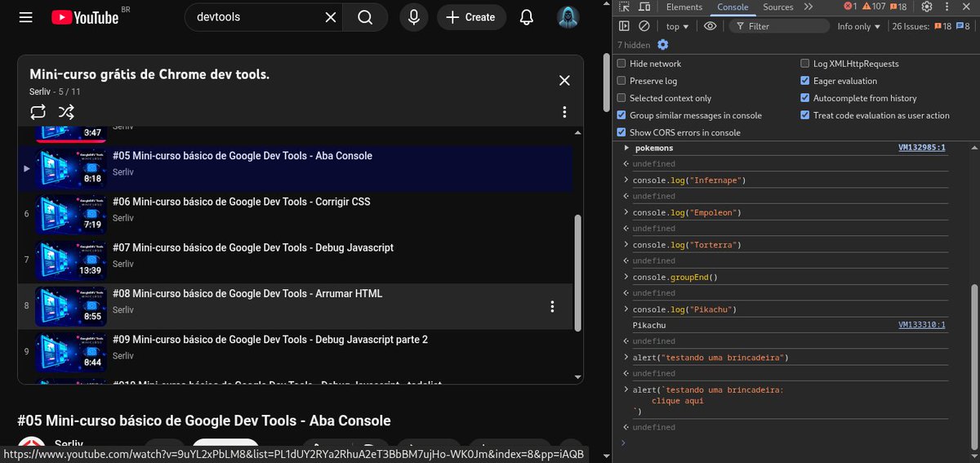
Task: Open DevTools three-dot customize menu
Action: [947, 7]
